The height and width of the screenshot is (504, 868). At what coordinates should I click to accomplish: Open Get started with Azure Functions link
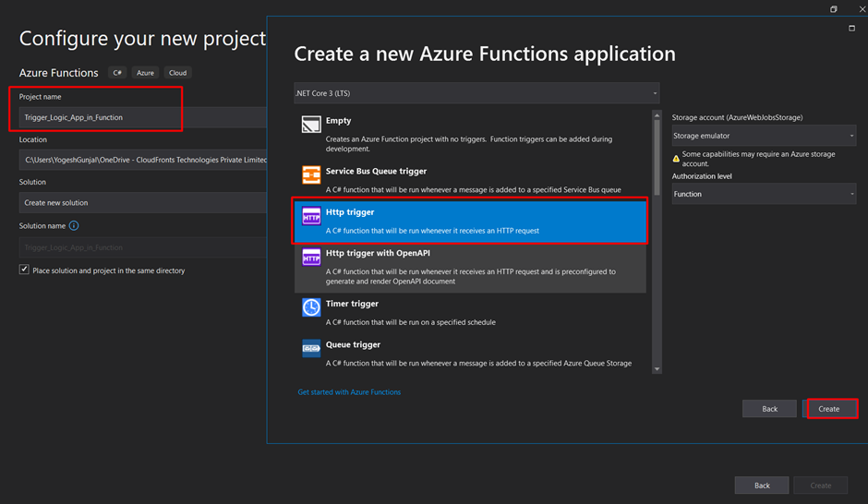[349, 391]
